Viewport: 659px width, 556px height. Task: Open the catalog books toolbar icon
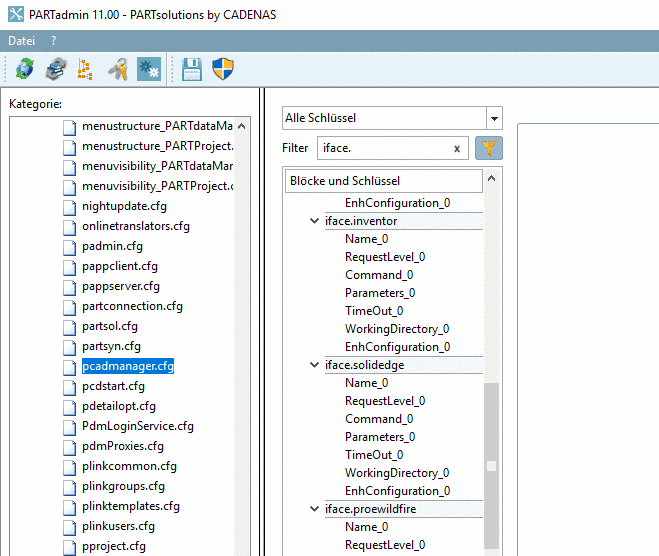pyautogui.click(x=56, y=69)
